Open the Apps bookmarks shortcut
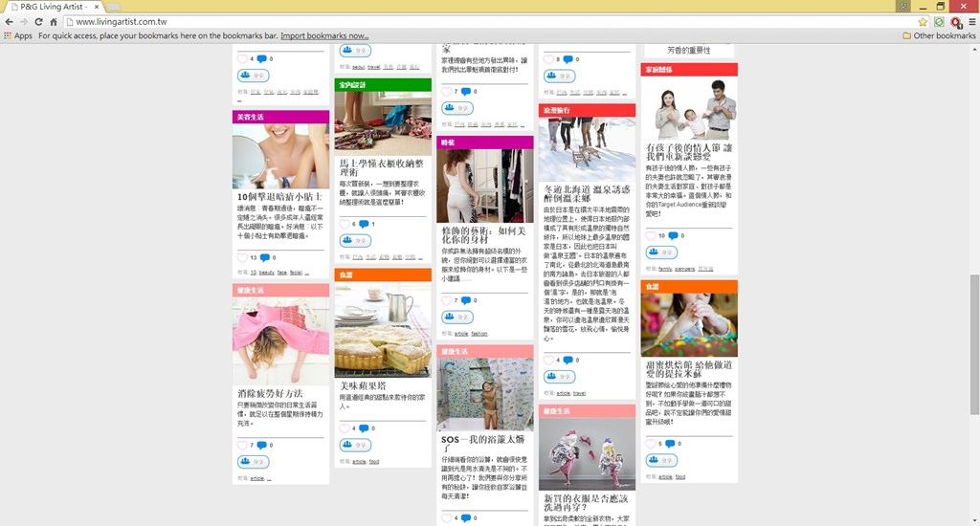 (18, 35)
